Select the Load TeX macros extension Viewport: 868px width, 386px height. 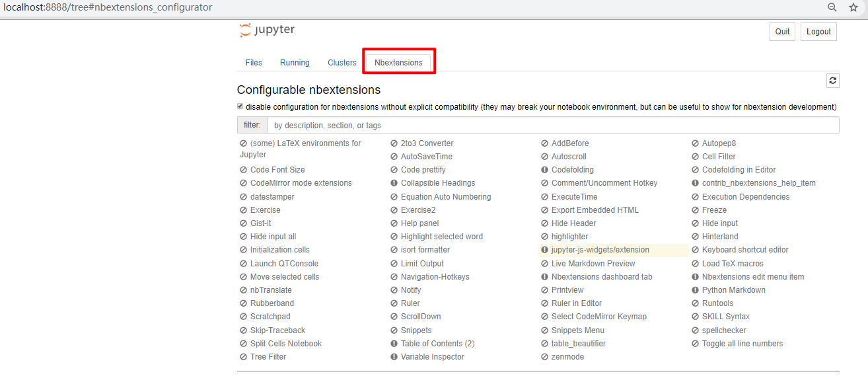coord(733,264)
